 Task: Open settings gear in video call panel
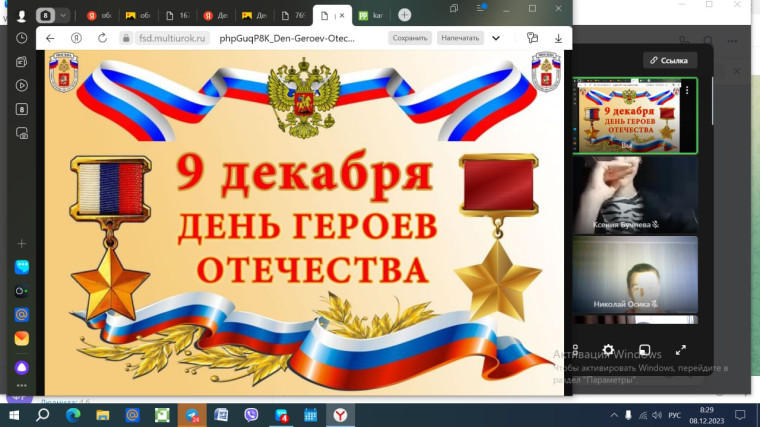click(x=608, y=350)
